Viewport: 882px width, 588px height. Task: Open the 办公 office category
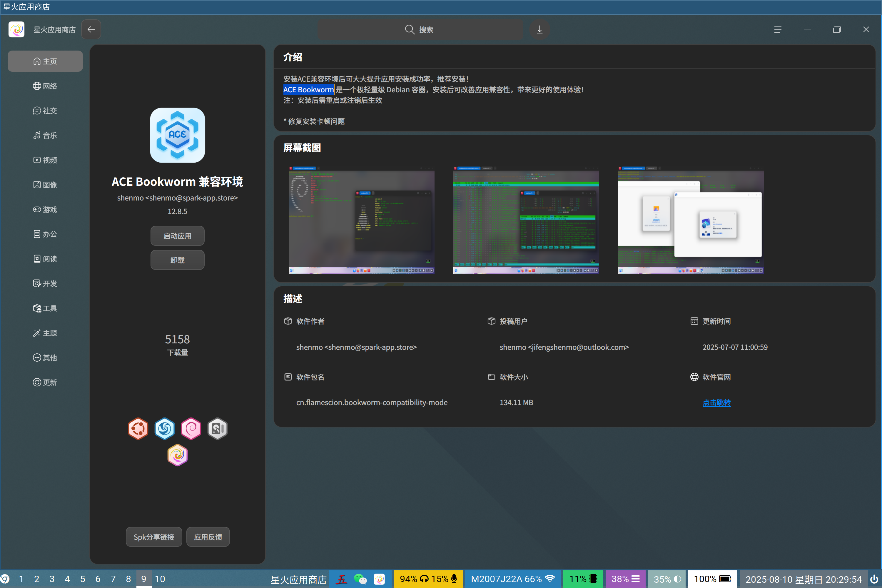coord(45,234)
